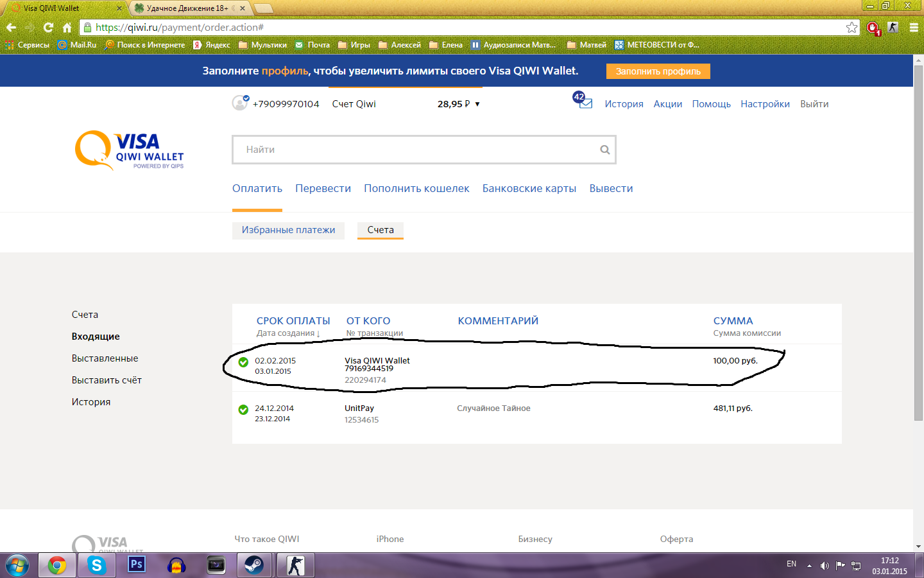Open История in the left sidebar
Image resolution: width=924 pixels, height=578 pixels.
91,402
